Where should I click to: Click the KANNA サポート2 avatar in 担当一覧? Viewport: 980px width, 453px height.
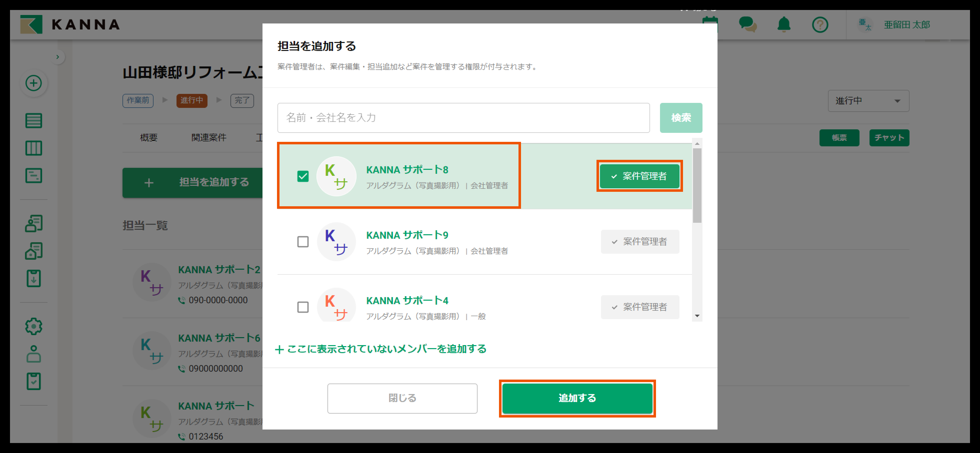152,282
